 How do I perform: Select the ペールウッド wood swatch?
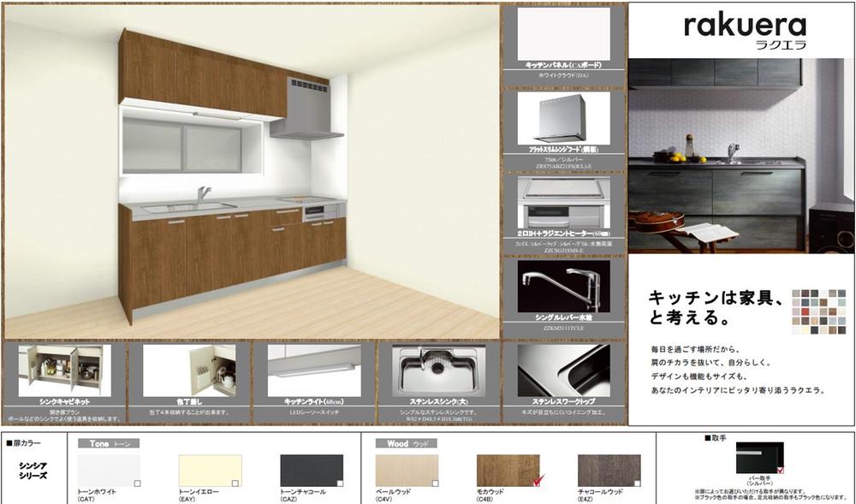(407, 471)
